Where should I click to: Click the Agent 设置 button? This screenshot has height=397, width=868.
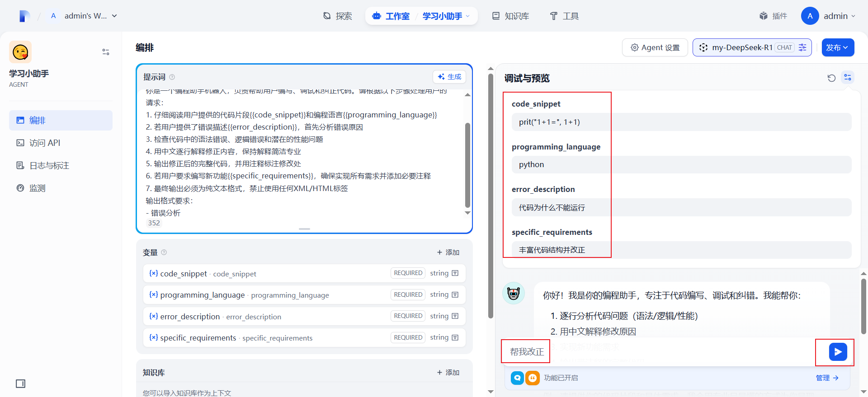655,47
